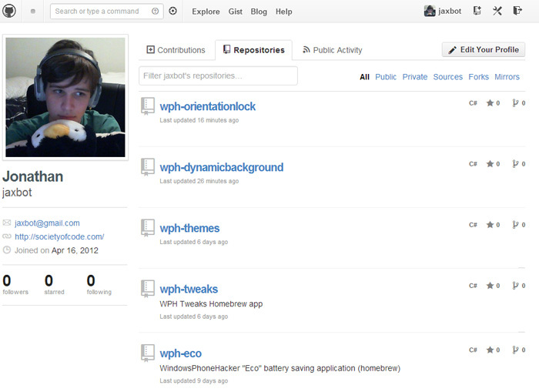
Task: Switch to the Contributions tab
Action: pos(176,50)
